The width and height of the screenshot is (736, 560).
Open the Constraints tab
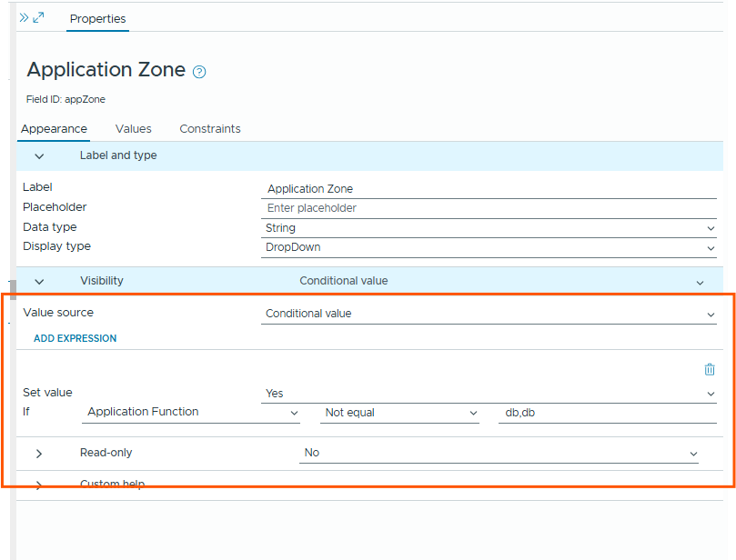point(210,129)
